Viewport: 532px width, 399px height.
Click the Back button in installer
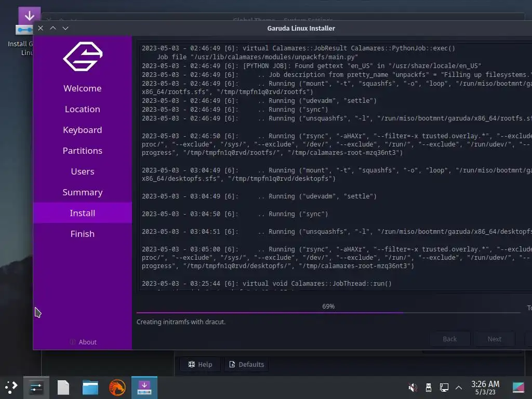pyautogui.click(x=449, y=339)
